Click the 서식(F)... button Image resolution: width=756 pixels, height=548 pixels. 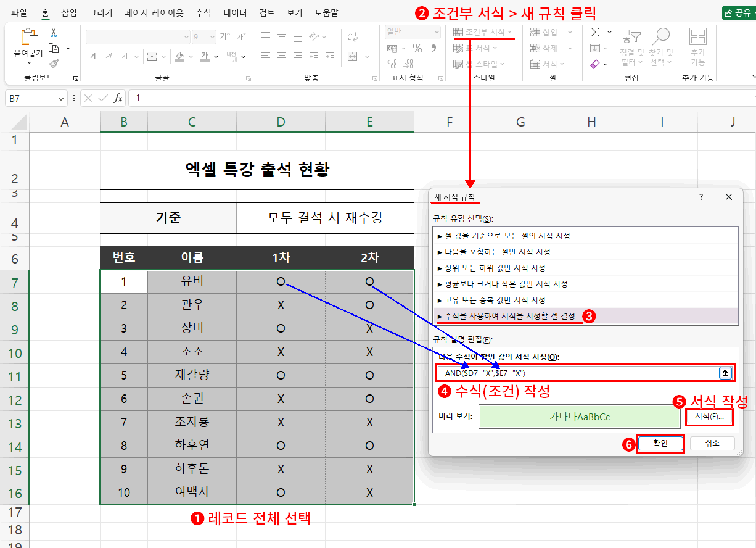coord(709,417)
